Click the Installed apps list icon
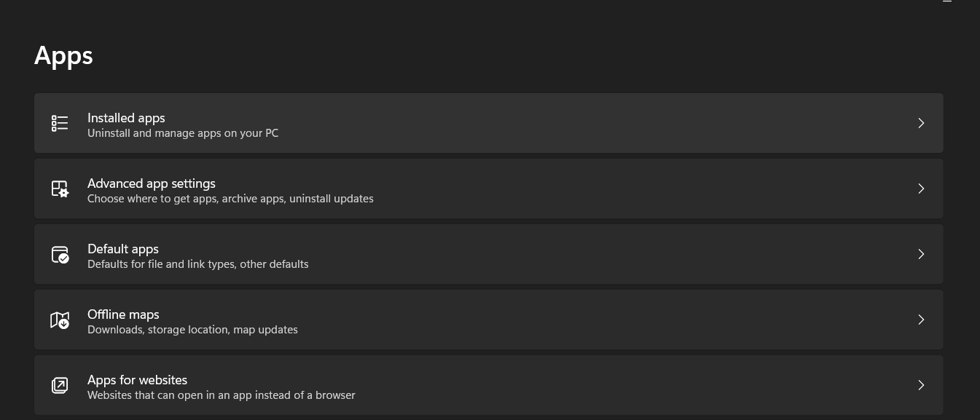 coord(60,123)
